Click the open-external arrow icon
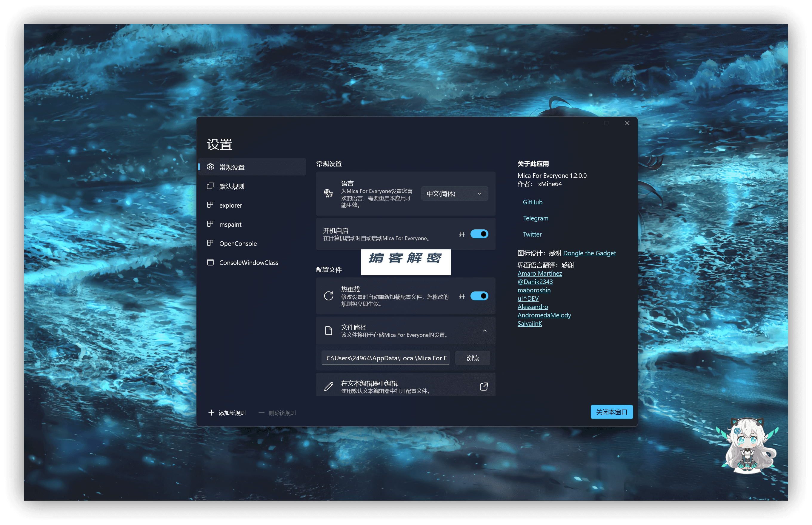This screenshot has width=812, height=525. (484, 386)
